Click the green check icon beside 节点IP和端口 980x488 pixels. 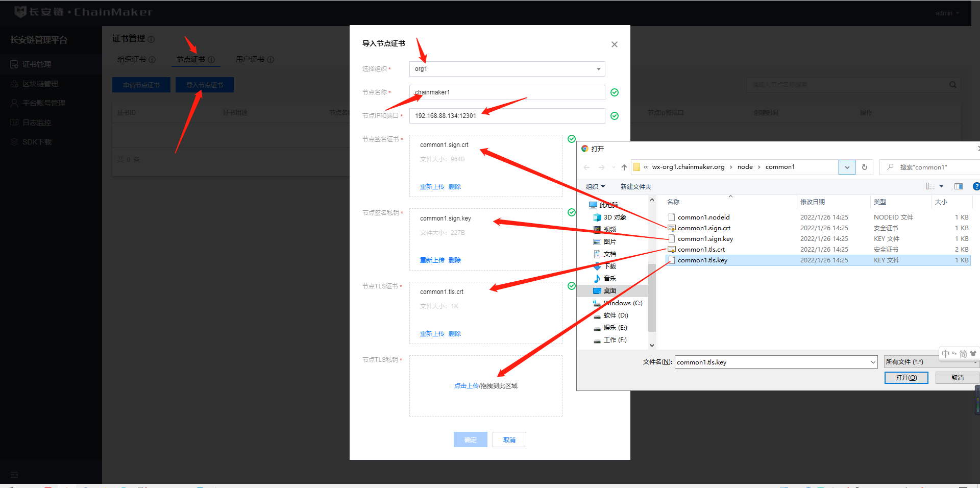pos(615,116)
